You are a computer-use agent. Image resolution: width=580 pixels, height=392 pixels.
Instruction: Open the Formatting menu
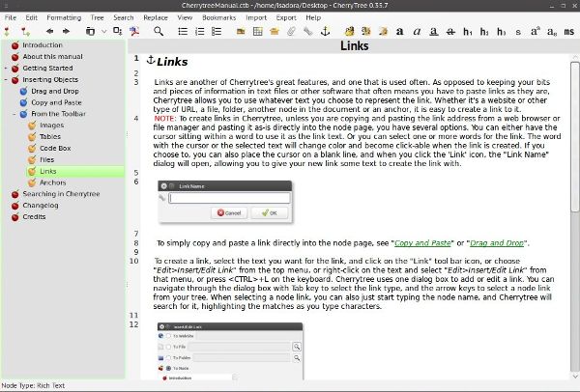(x=64, y=17)
